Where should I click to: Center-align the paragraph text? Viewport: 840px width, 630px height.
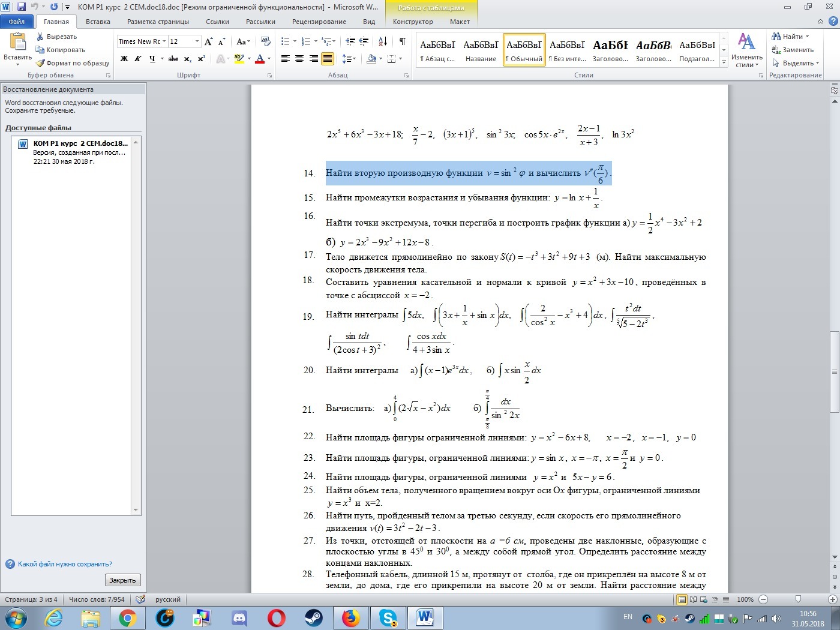click(299, 59)
